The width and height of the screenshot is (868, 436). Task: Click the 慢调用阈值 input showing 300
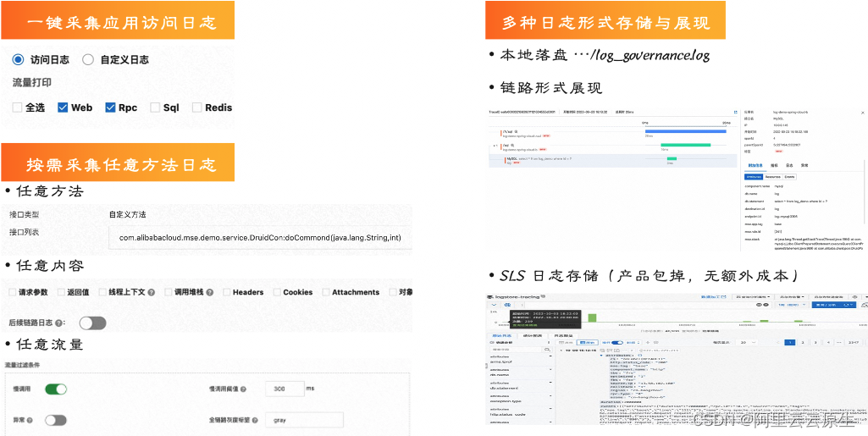pos(285,389)
